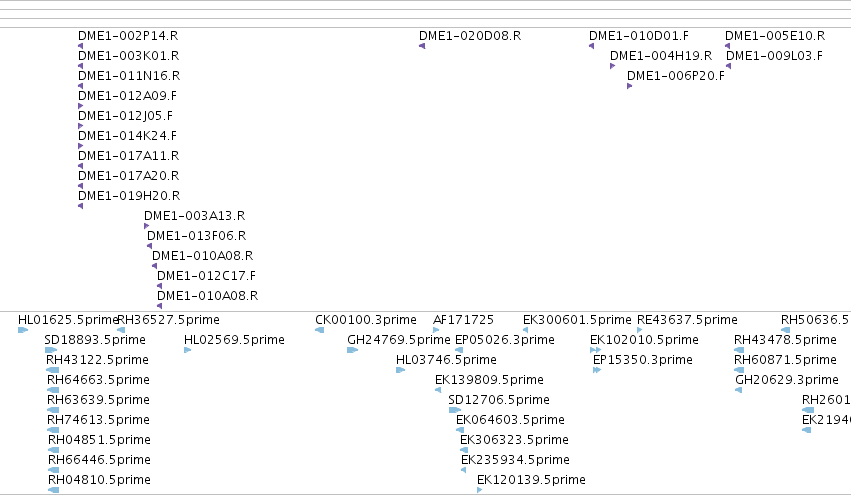The image size is (851, 495).
Task: Click the GH20629.3prime label
Action: click(786, 380)
